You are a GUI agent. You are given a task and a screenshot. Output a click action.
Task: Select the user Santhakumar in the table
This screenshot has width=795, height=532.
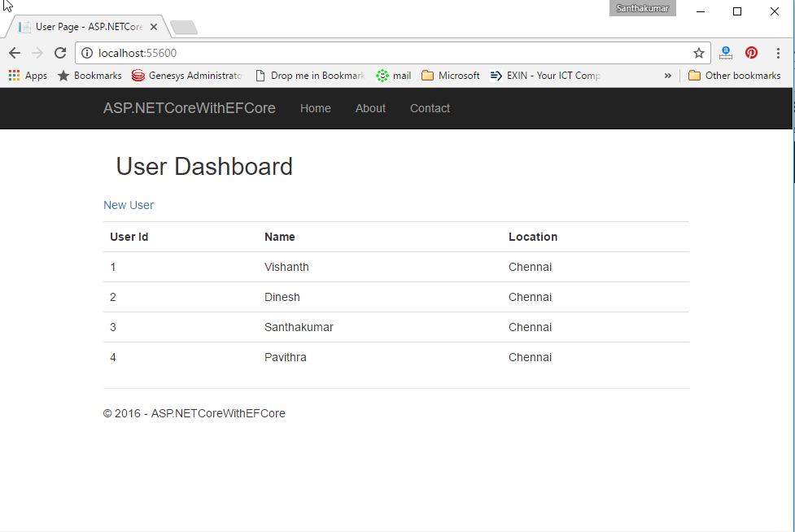pos(299,327)
